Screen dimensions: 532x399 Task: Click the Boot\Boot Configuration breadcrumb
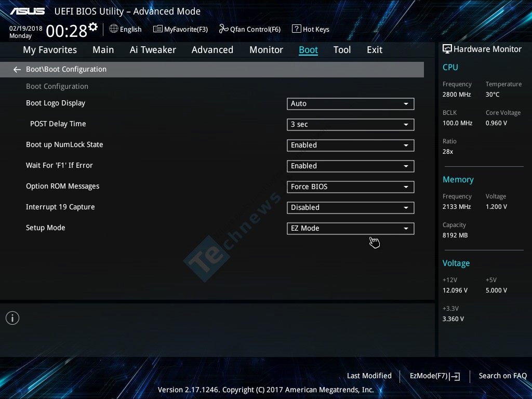[x=66, y=69]
